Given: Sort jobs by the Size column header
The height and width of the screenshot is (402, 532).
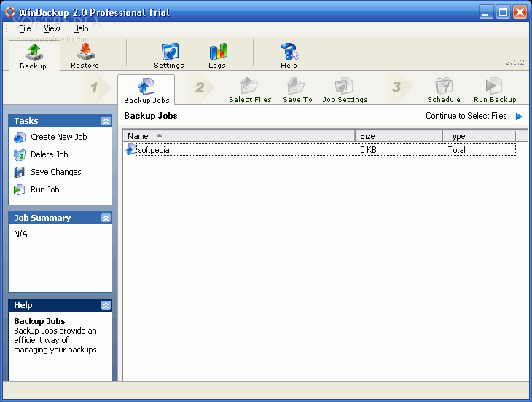Looking at the screenshot, I should (x=399, y=136).
